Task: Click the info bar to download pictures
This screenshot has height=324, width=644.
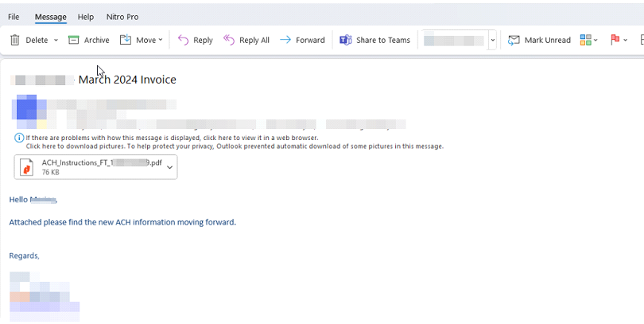Action: (x=234, y=146)
